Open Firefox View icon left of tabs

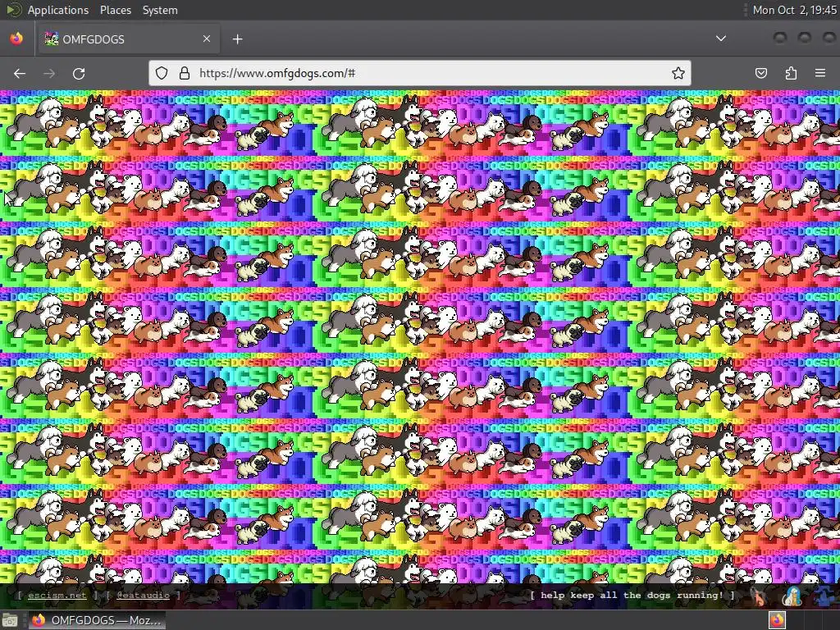[16, 39]
